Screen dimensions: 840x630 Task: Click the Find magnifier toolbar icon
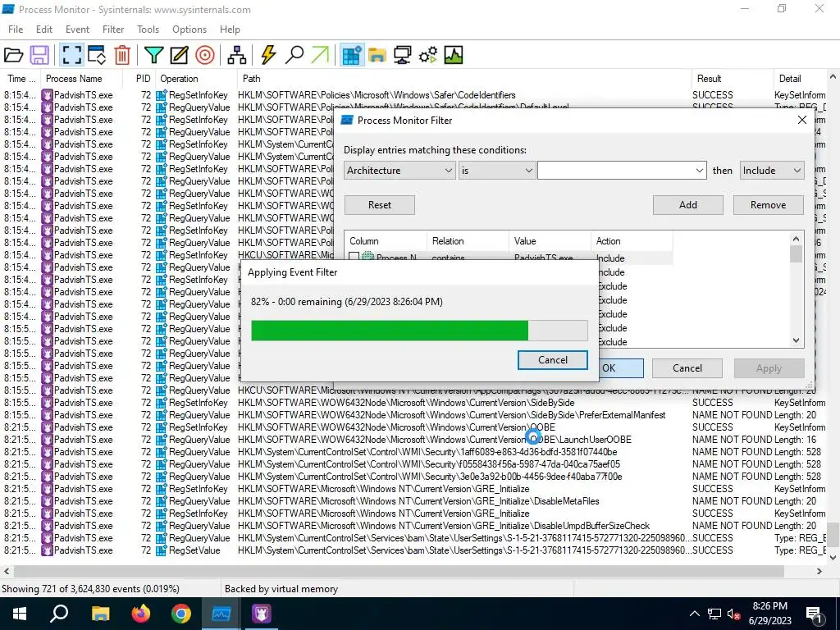click(294, 55)
